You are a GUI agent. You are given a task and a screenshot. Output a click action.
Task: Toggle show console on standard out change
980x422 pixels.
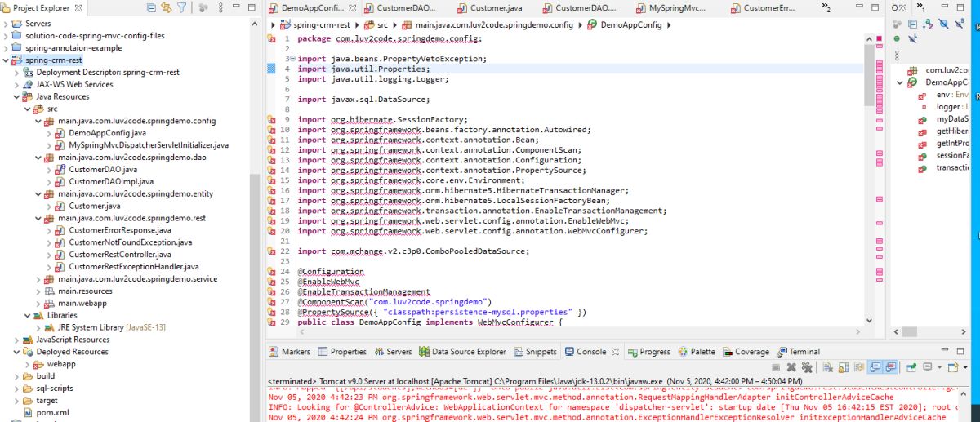pos(875,367)
